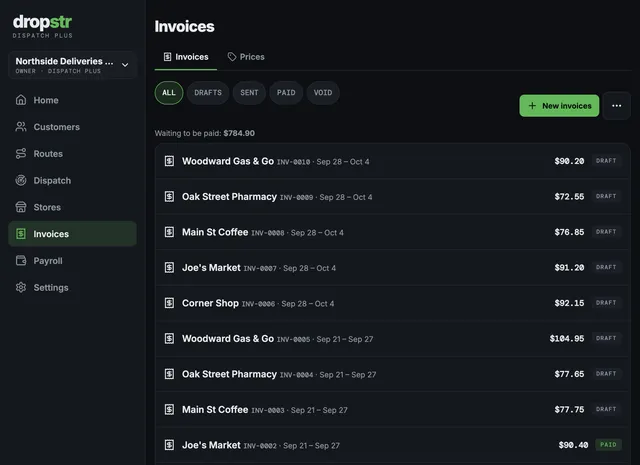Click the Invoices page heading
640x465 pixels.
(x=184, y=27)
